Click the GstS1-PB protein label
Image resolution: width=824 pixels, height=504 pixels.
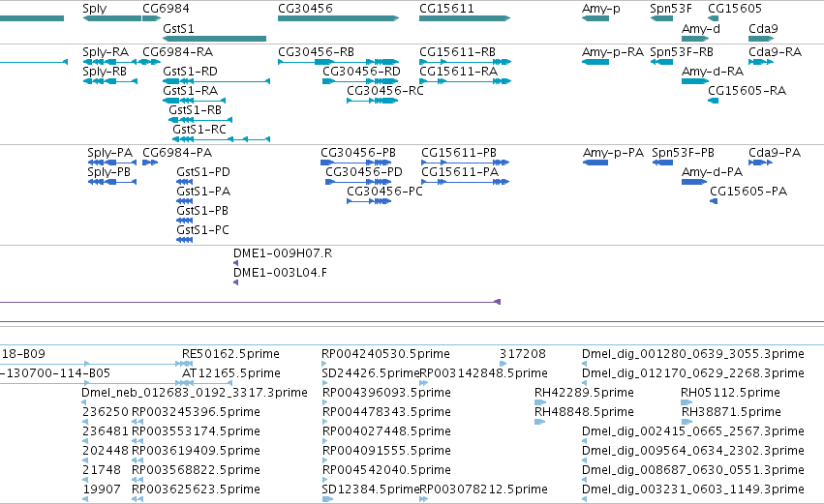202,211
